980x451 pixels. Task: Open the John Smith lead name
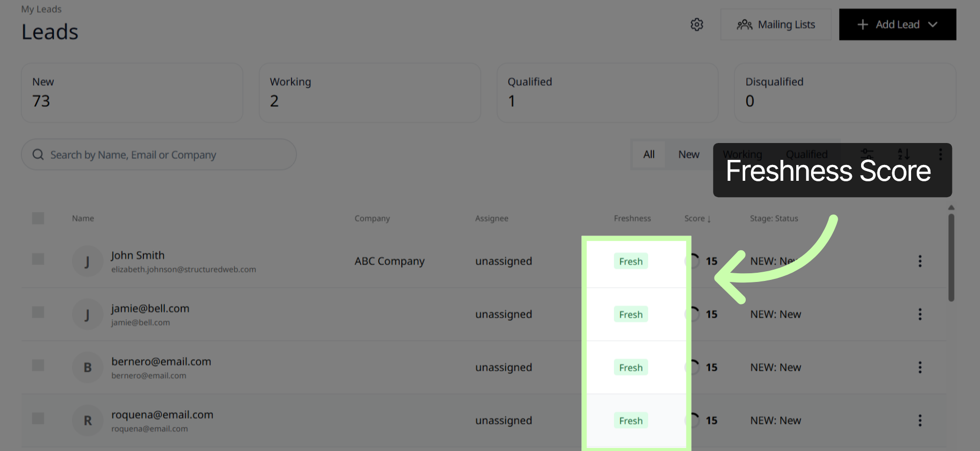point(138,255)
